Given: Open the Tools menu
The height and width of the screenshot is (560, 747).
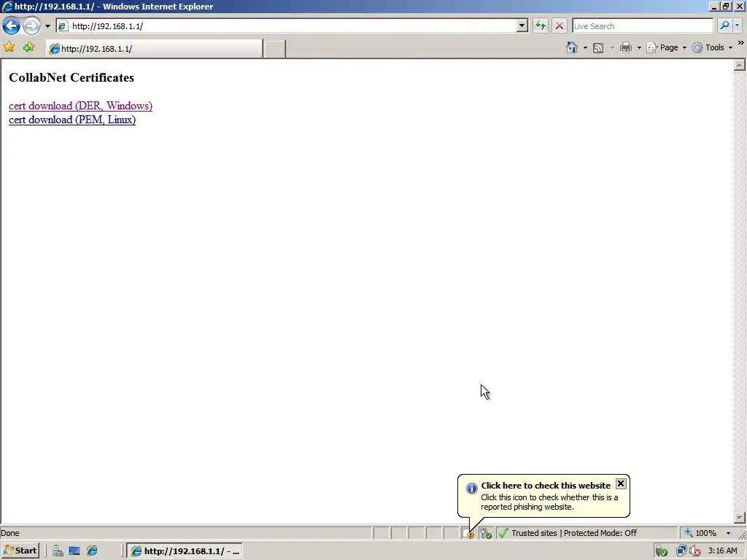Looking at the screenshot, I should pyautogui.click(x=712, y=47).
